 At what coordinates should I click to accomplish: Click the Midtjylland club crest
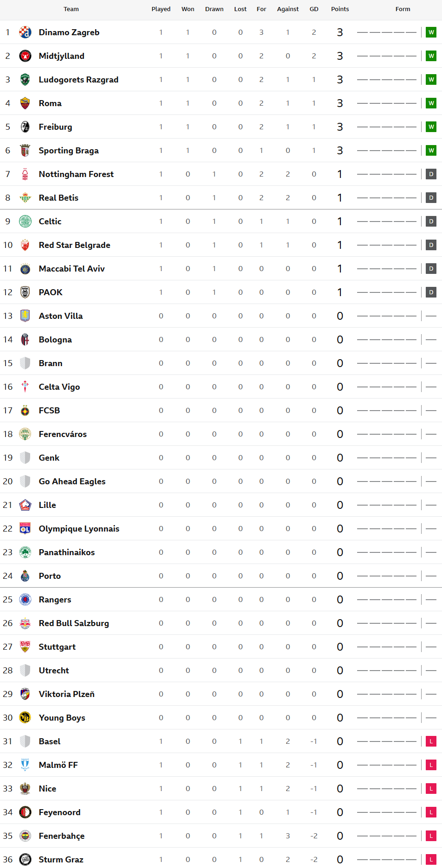point(25,56)
